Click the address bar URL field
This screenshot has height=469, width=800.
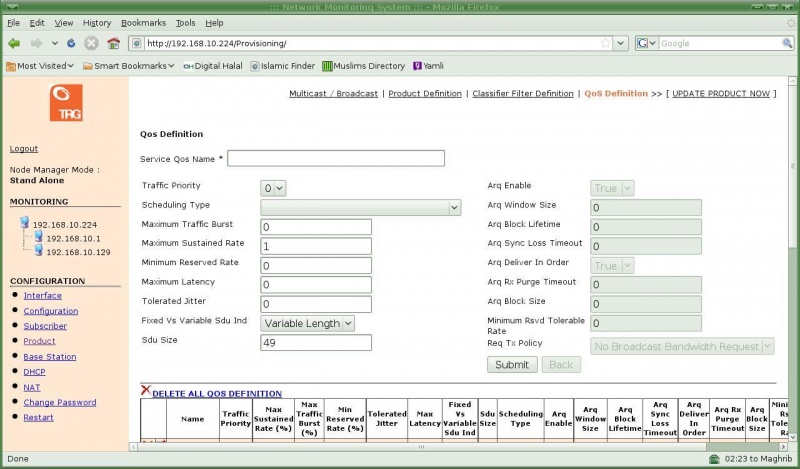pyautogui.click(x=370, y=43)
